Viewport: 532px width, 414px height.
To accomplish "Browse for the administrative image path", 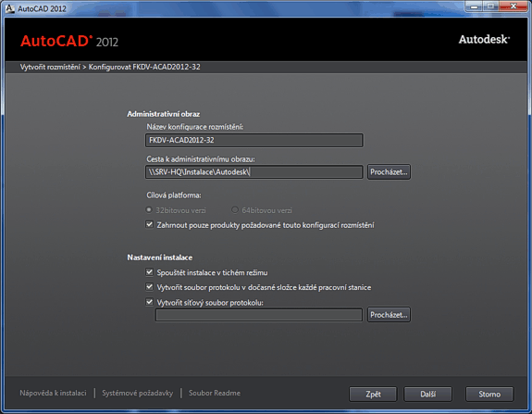I will coord(389,172).
